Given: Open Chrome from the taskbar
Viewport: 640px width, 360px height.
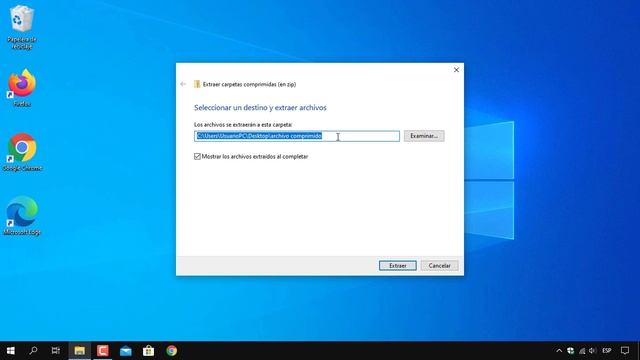Looking at the screenshot, I should (171, 351).
